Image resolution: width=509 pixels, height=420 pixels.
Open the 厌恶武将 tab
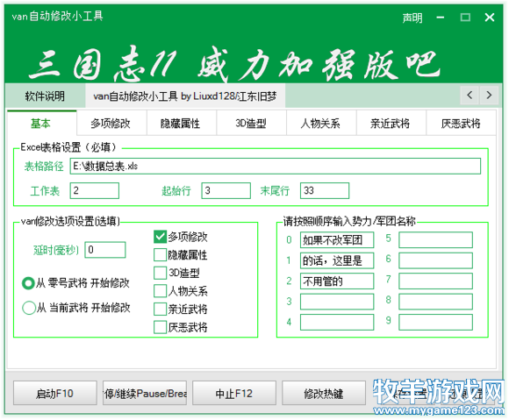pos(461,124)
